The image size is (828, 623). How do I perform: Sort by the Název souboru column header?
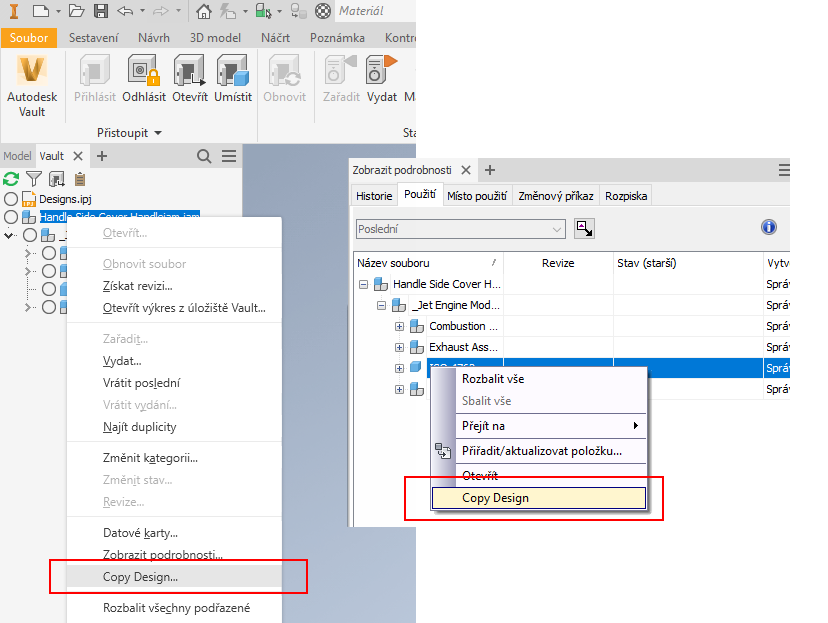[428, 263]
